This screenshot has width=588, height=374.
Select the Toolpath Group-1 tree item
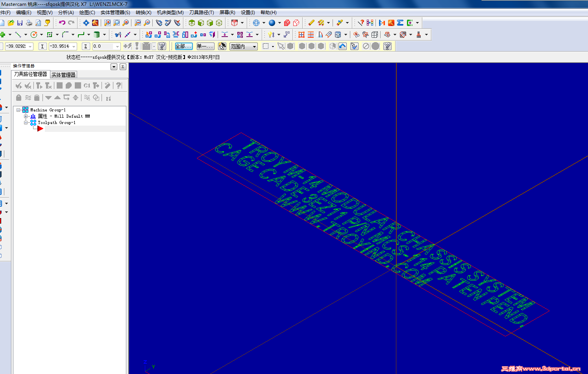(57, 122)
